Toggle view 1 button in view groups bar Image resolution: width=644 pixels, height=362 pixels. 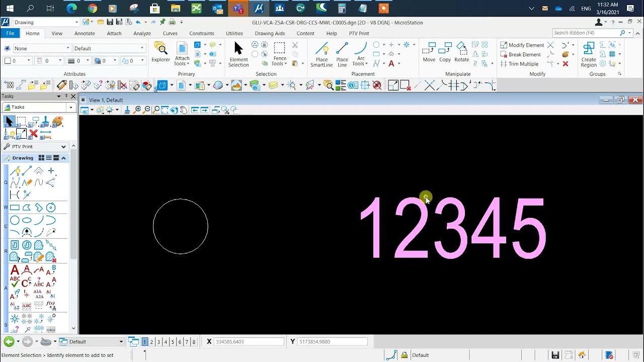coord(144,342)
